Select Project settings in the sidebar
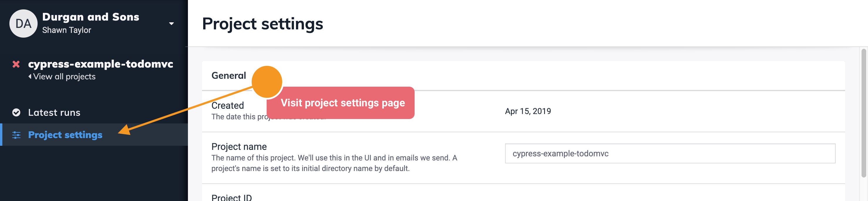 point(65,135)
